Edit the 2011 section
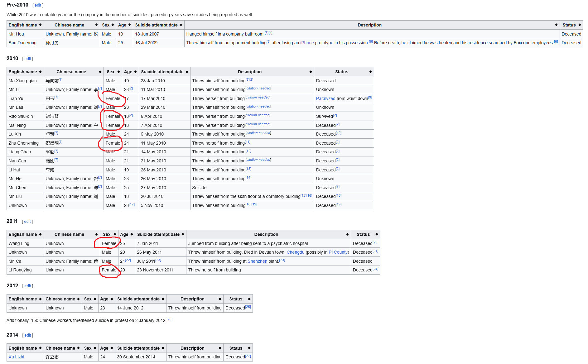Image resolution: width=588 pixels, height=364 pixels. tap(27, 222)
